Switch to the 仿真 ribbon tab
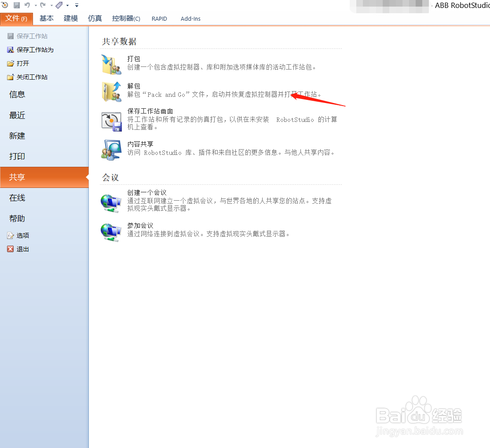 click(x=95, y=18)
